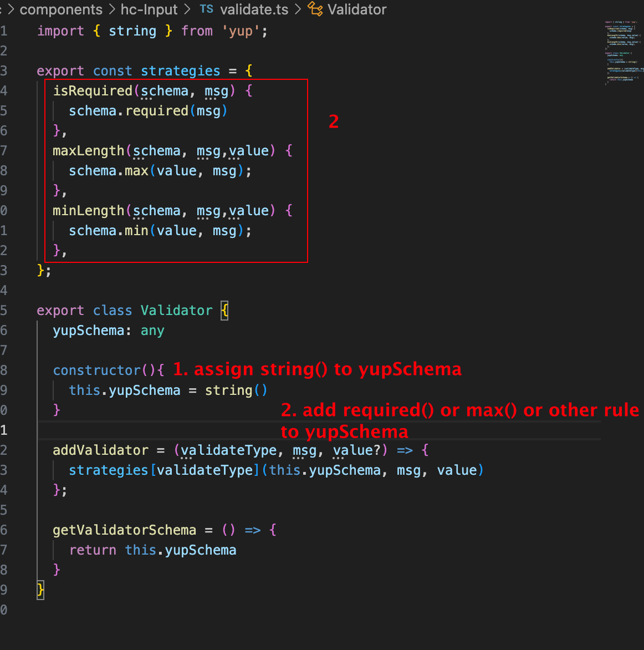Click the 'strategies' constant name

pos(180,71)
